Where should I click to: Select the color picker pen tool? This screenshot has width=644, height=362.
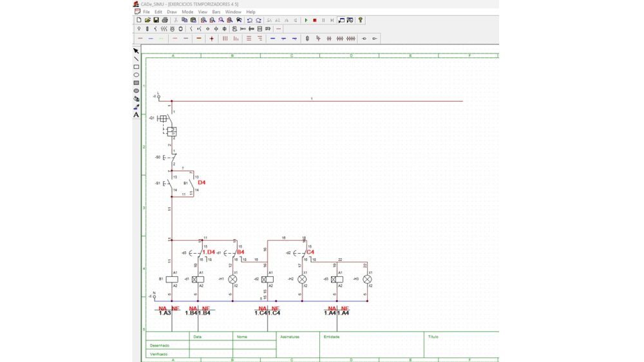pyautogui.click(x=136, y=107)
